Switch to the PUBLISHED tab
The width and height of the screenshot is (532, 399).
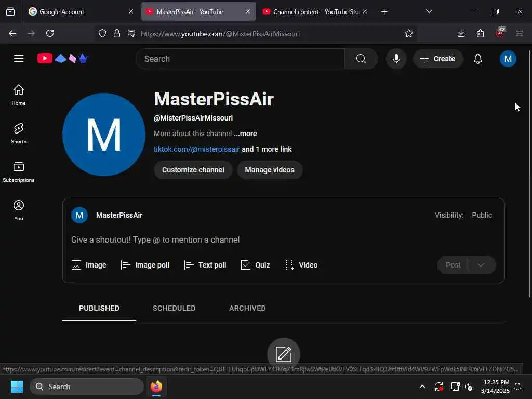99,308
